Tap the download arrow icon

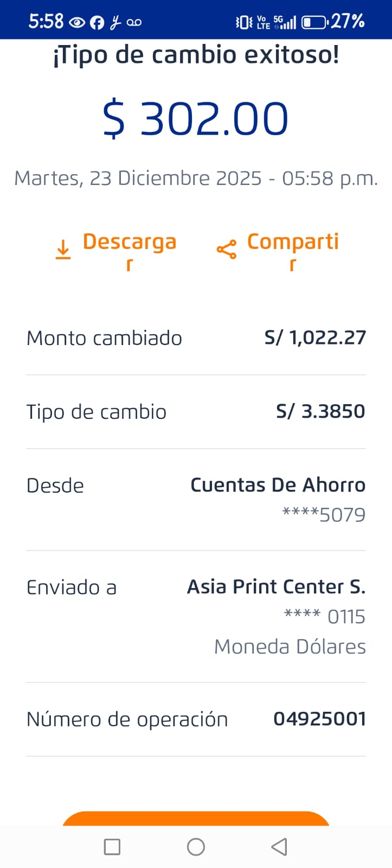pos(63,250)
